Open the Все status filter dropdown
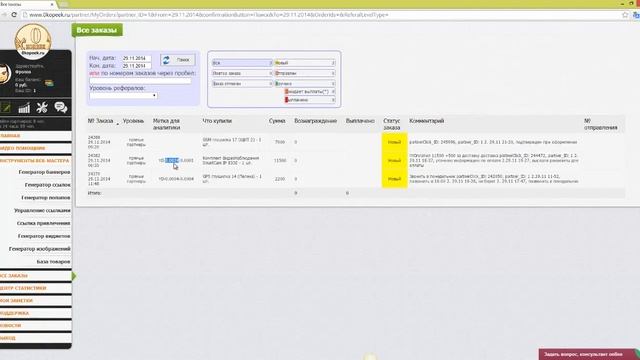Image resolution: width=640 pixels, height=360 pixels. pos(242,63)
